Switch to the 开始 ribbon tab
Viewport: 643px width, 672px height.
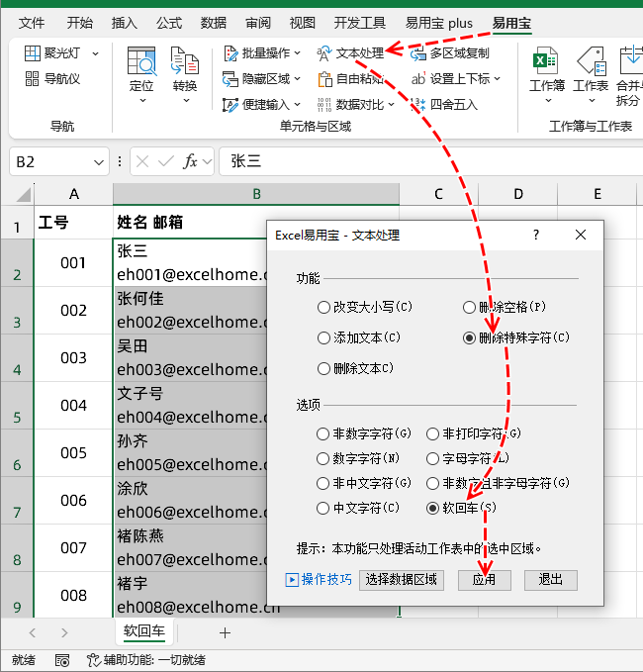point(80,23)
